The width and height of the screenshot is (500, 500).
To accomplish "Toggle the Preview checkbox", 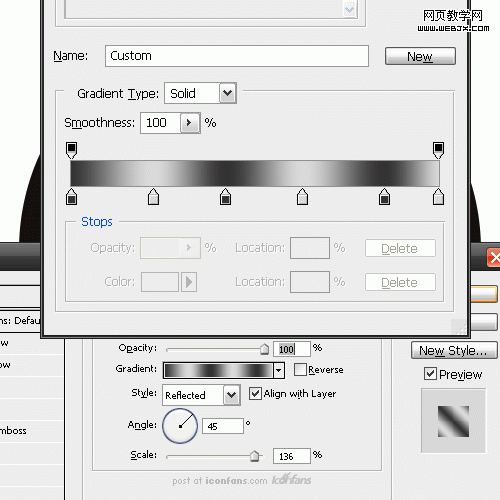I will click(x=430, y=374).
